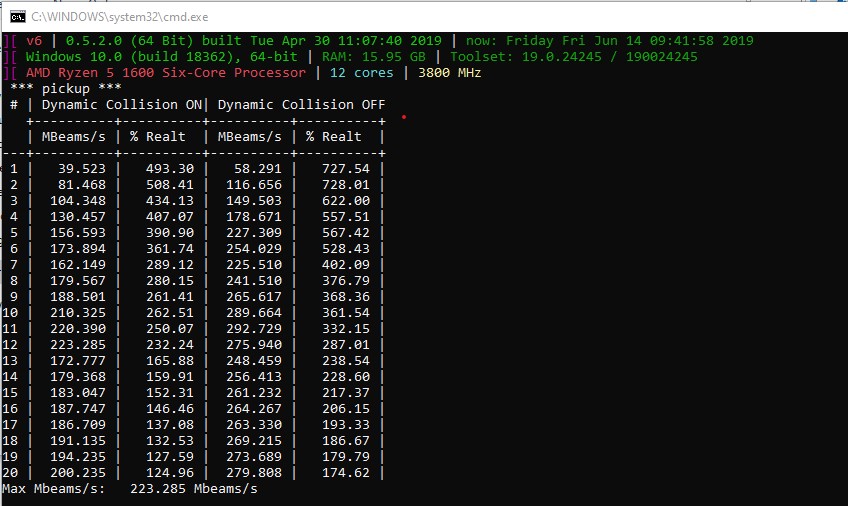848x506 pixels.
Task: Click the 'Toolset: 19.0.24245 / 190024245' text
Action: 574,57
